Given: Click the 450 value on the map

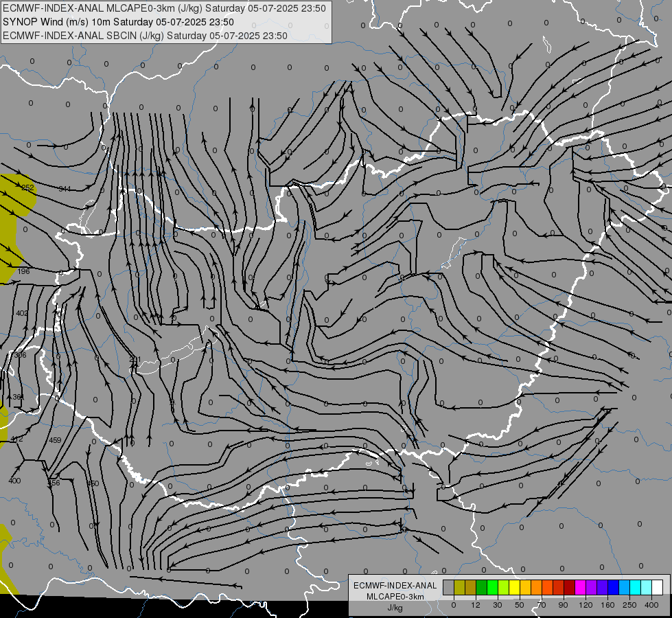Looking at the screenshot, I should (93, 484).
